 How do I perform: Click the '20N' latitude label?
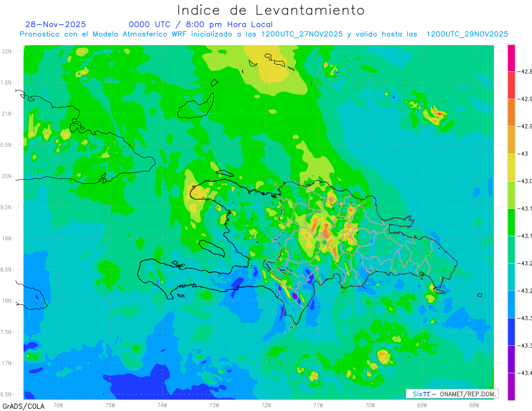tap(7, 176)
